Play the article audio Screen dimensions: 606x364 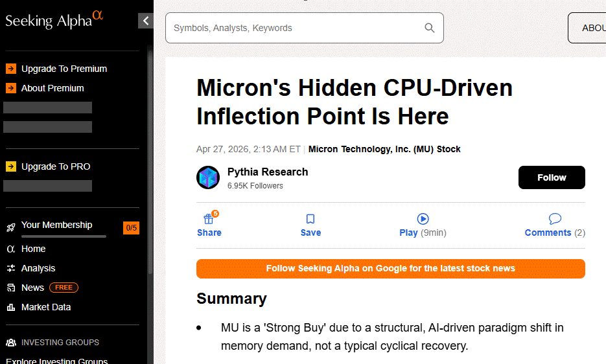(x=423, y=219)
